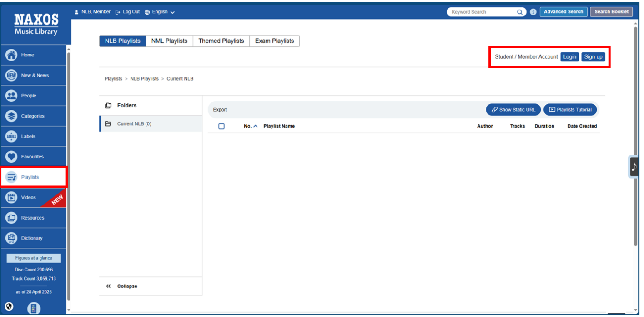
Task: Click the magnifier search icon
Action: [x=520, y=12]
